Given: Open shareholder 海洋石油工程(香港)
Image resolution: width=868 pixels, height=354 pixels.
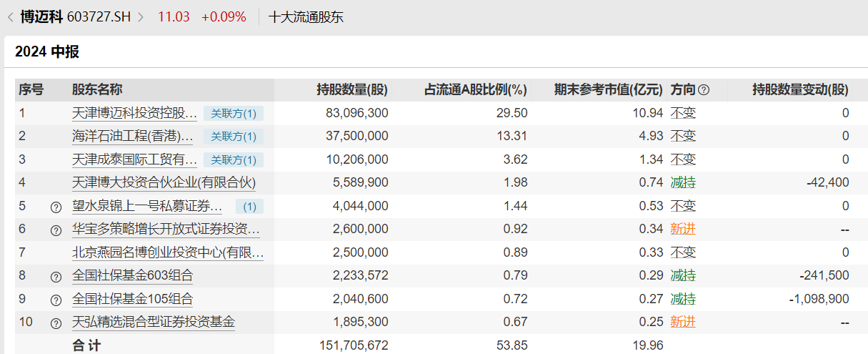Looking at the screenshot, I should (x=133, y=136).
